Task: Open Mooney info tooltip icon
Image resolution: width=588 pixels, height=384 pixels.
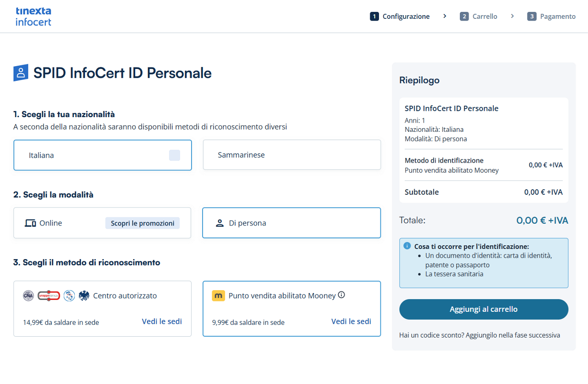Action: 341,295
